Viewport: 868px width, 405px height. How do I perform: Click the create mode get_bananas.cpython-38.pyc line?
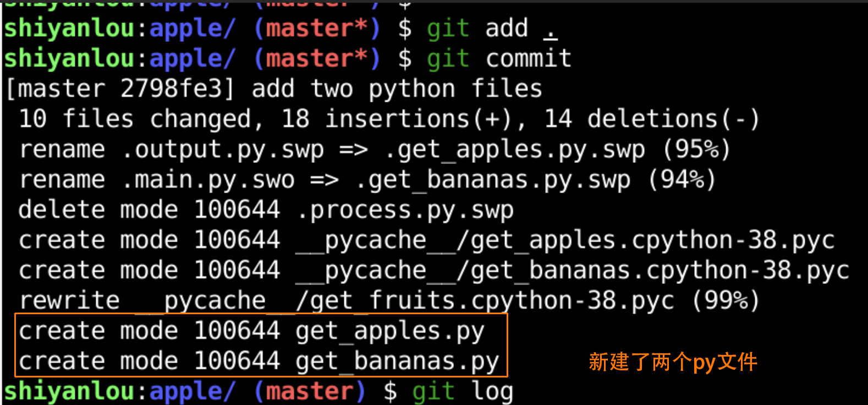pos(434,271)
